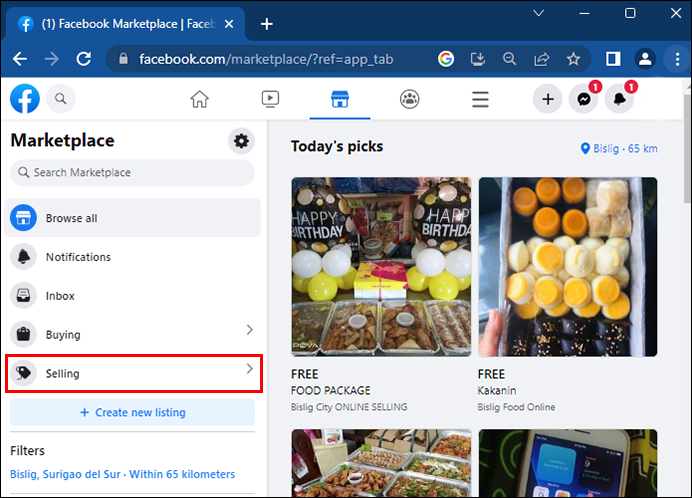This screenshot has height=498, width=692.
Task: Click the FOOD PACKAGE title text
Action: point(331,391)
